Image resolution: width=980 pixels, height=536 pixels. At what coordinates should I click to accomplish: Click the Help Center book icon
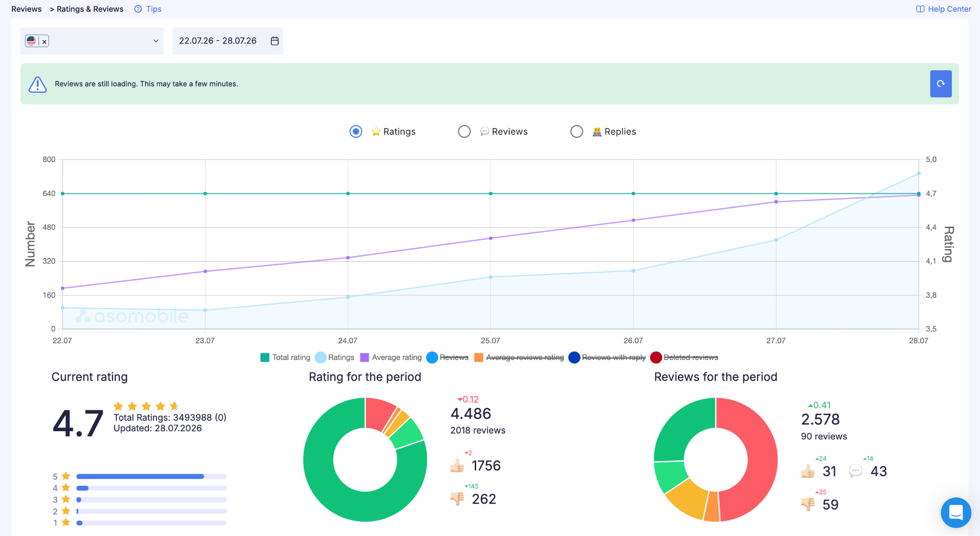pyautogui.click(x=920, y=9)
